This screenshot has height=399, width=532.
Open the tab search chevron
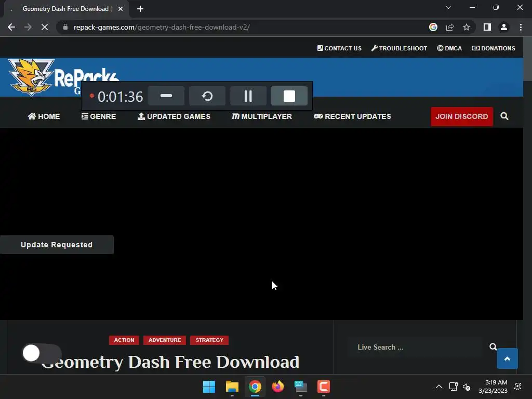(448, 7)
